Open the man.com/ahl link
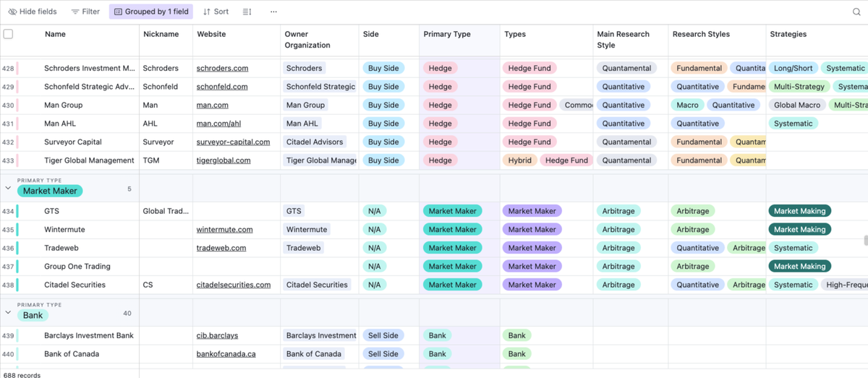The image size is (868, 378). click(217, 124)
